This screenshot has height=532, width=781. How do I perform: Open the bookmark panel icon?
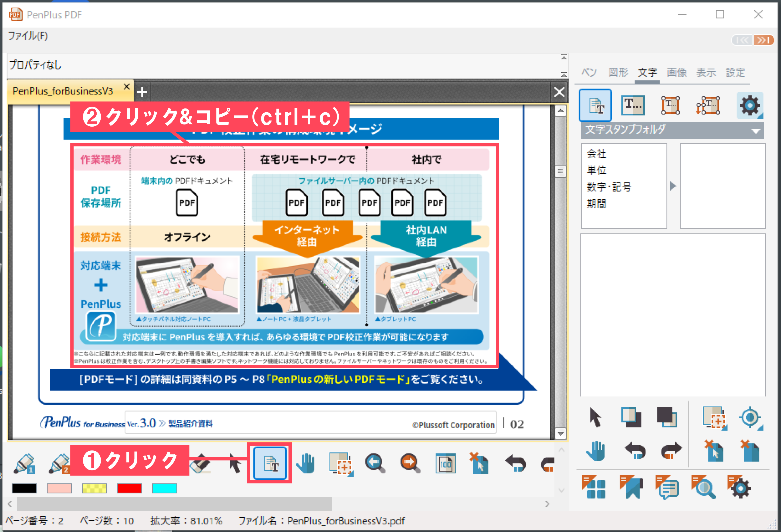(631, 487)
